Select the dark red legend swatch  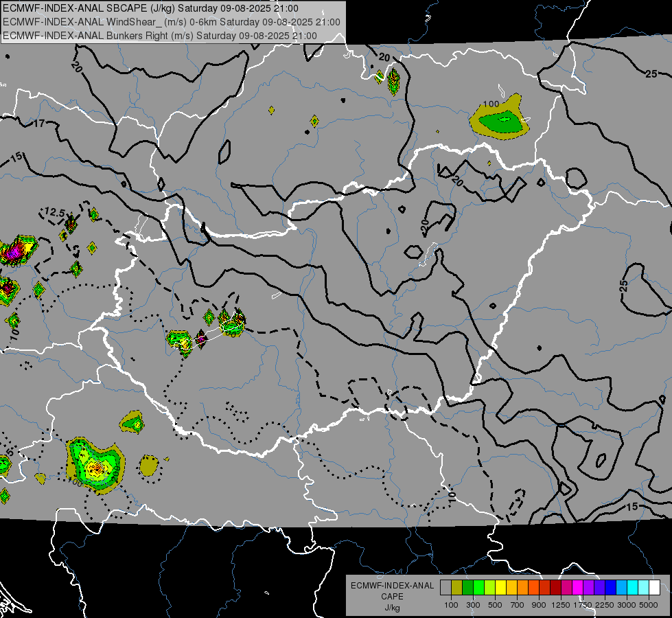point(555,588)
